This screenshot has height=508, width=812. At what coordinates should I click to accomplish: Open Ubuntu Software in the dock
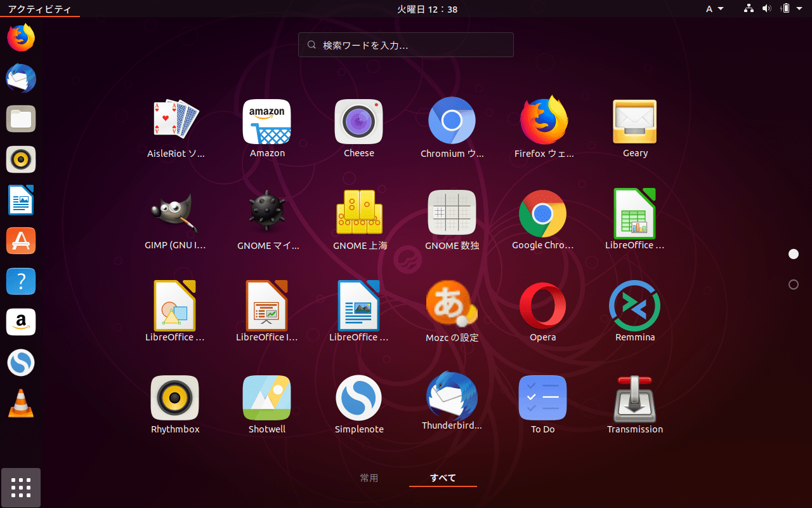coord(21,241)
